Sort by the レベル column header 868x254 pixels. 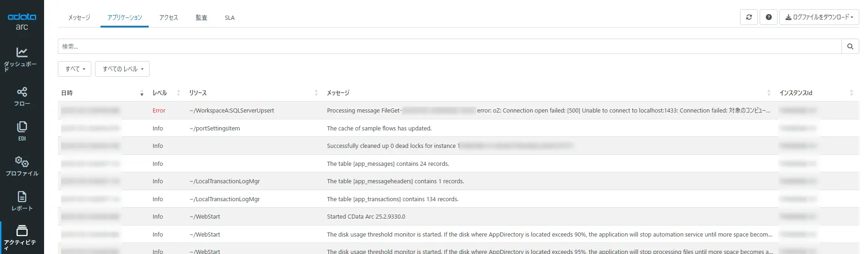160,93
